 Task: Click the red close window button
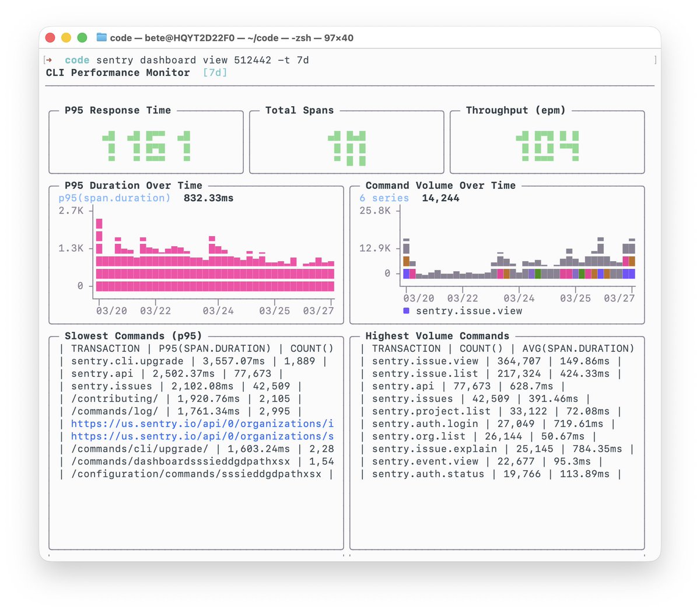(50, 37)
